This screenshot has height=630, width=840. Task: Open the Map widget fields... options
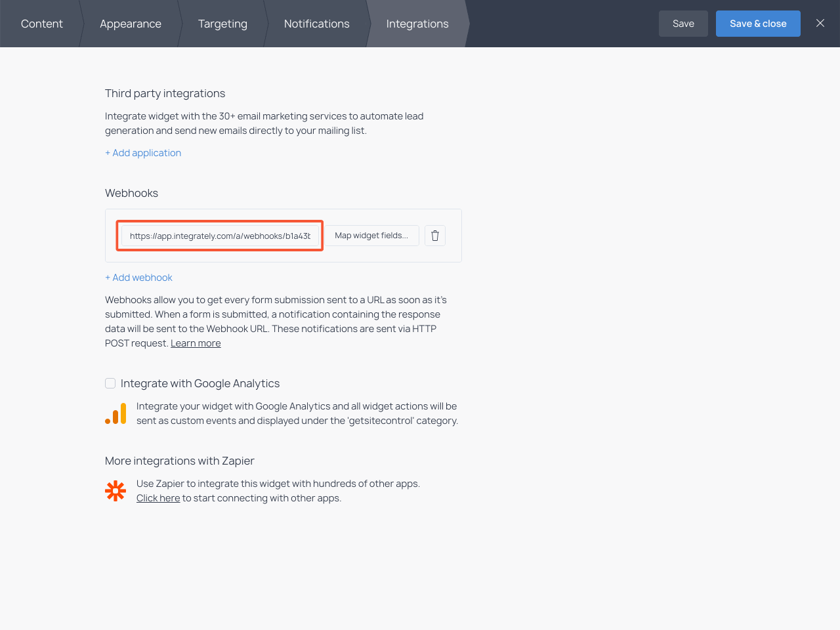[x=371, y=236]
